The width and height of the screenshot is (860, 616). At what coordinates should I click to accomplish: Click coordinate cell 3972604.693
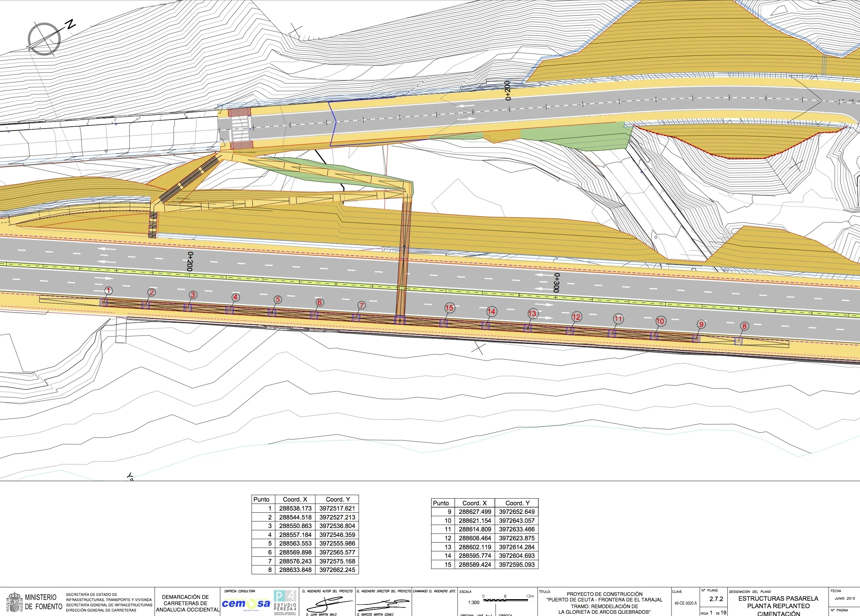click(516, 556)
